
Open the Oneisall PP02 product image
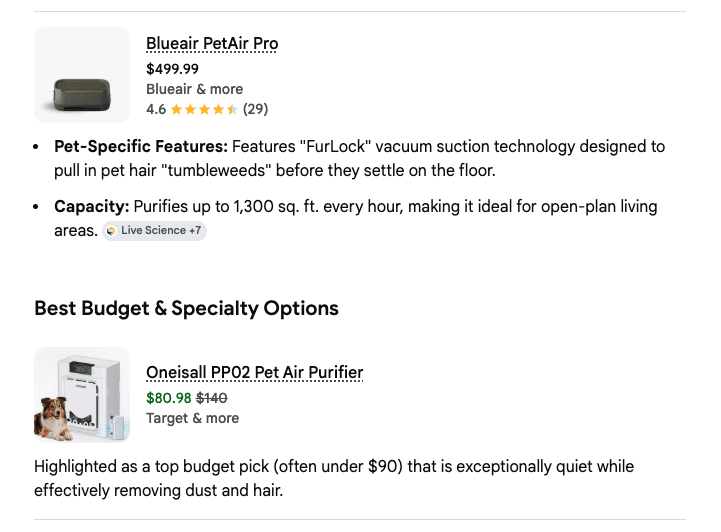coord(81,395)
